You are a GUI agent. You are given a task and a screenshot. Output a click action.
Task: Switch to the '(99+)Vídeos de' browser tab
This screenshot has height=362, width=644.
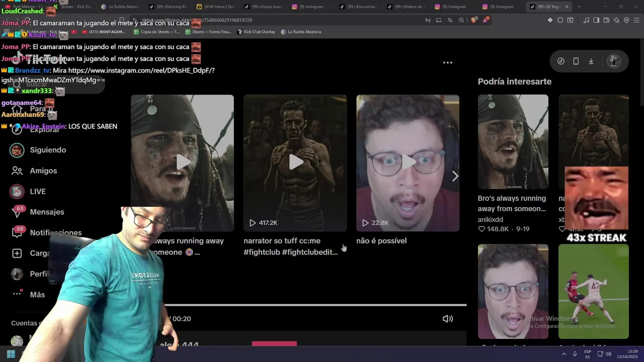(408, 7)
